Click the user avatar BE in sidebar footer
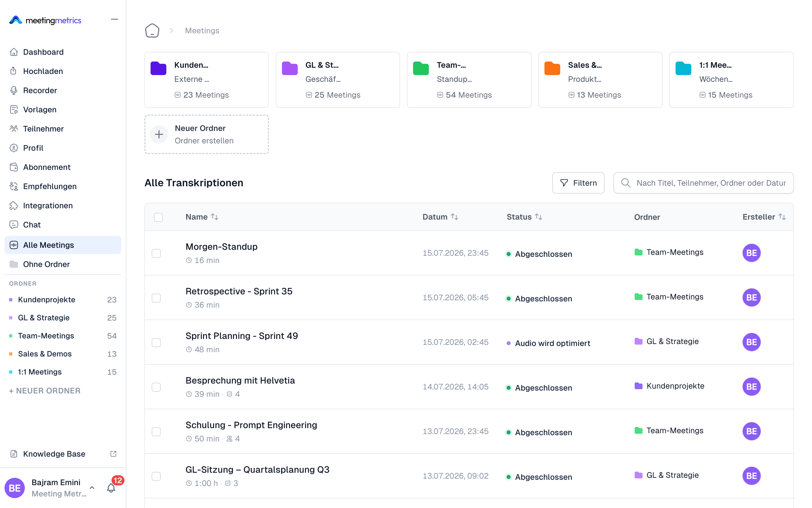Viewport: 812px width, 508px height. click(14, 488)
